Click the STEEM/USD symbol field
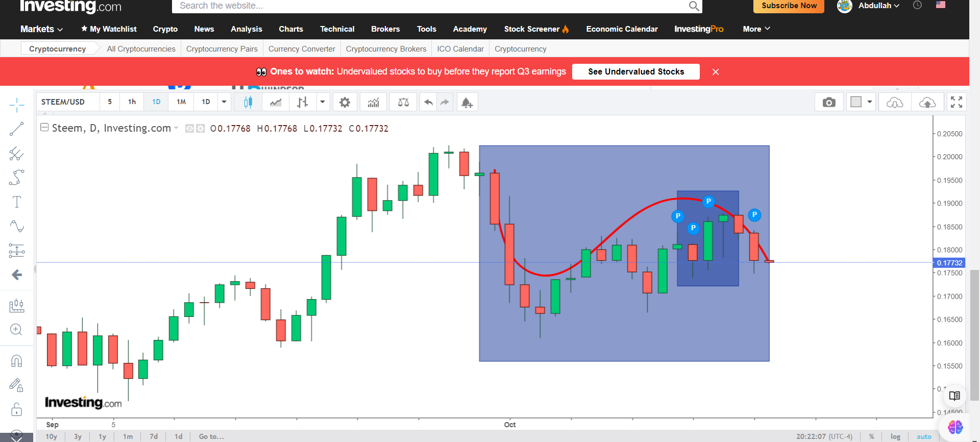 coord(68,102)
